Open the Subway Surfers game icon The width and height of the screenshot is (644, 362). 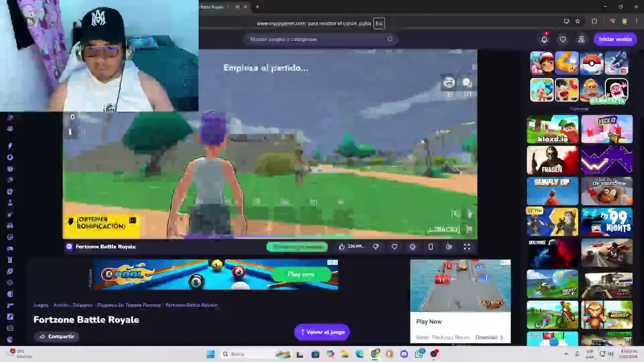coord(542,63)
